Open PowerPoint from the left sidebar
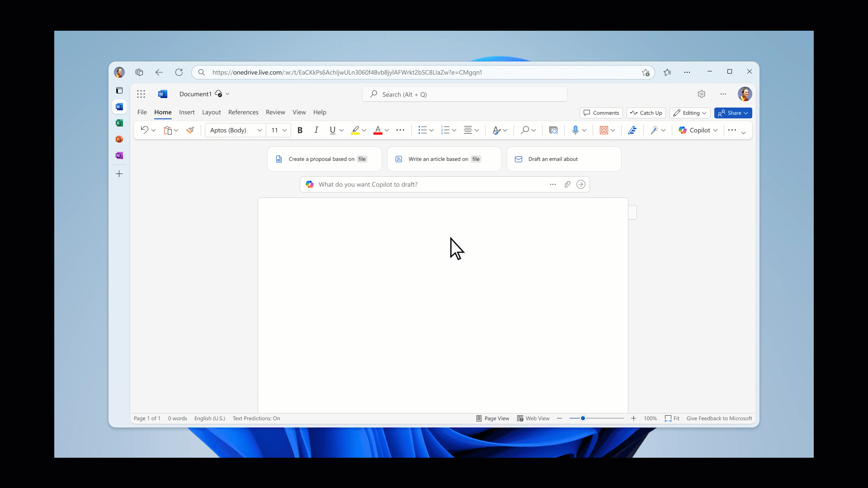The width and height of the screenshot is (868, 488). [x=119, y=139]
